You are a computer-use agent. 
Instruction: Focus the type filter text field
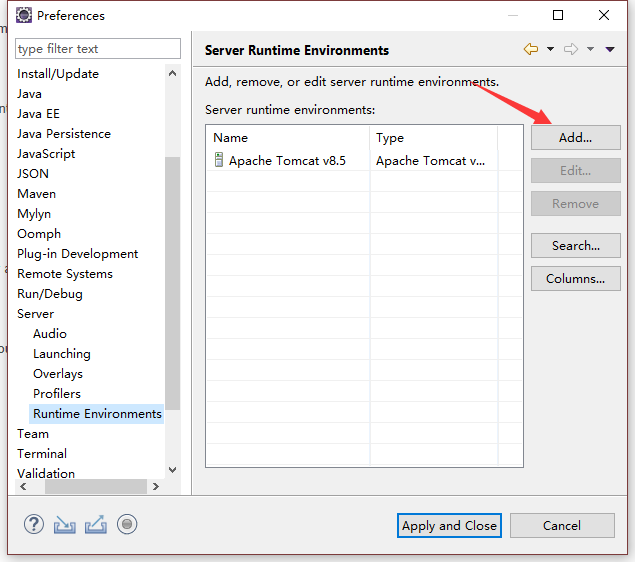98,49
